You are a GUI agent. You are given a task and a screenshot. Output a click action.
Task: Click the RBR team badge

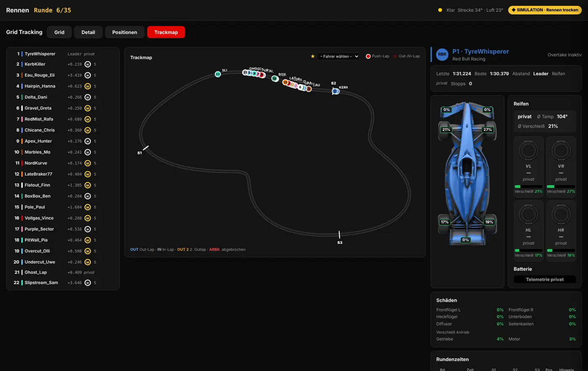point(442,55)
